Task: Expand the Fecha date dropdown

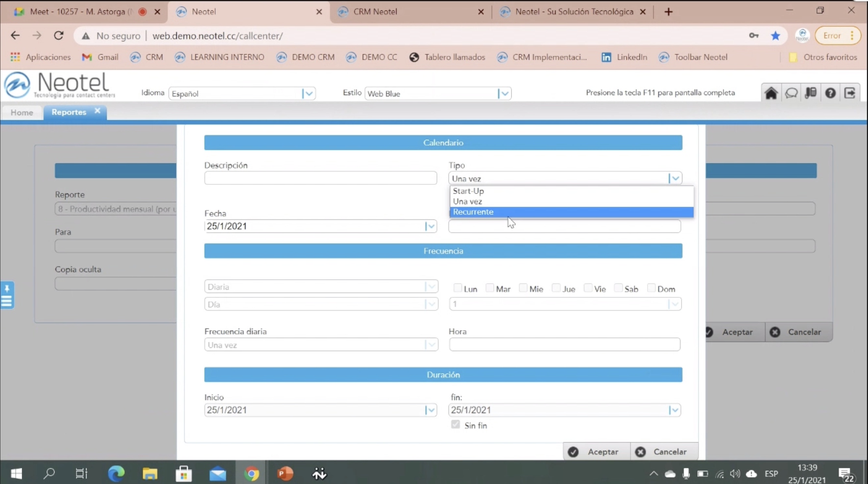Action: click(x=430, y=226)
